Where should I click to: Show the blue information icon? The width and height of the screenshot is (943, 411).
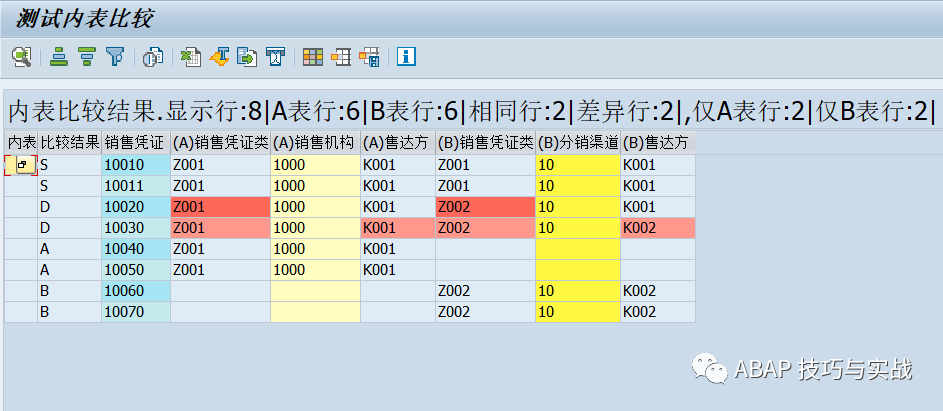tap(407, 57)
